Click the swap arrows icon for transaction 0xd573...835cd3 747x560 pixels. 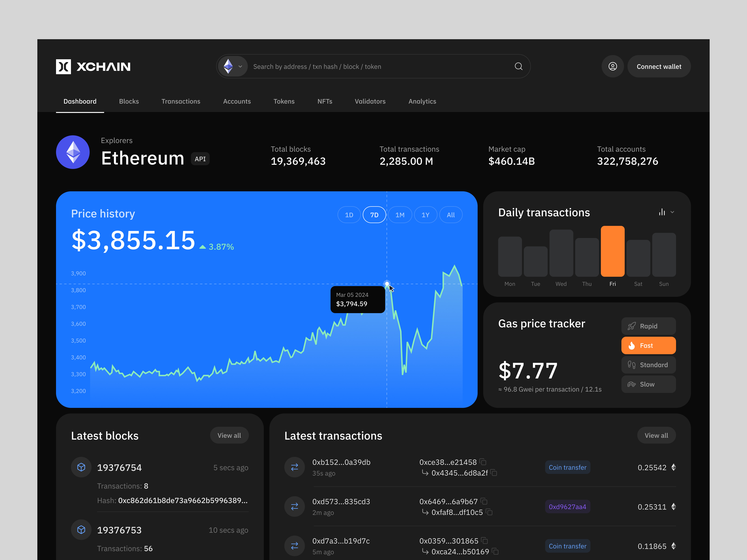[x=294, y=506]
